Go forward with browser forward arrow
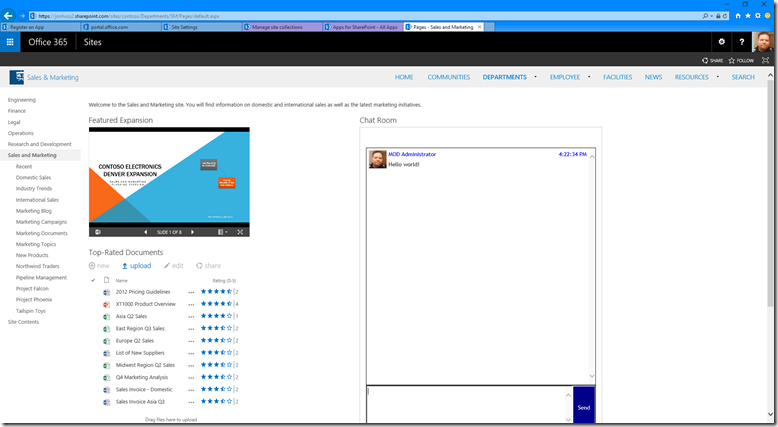 pos(22,16)
